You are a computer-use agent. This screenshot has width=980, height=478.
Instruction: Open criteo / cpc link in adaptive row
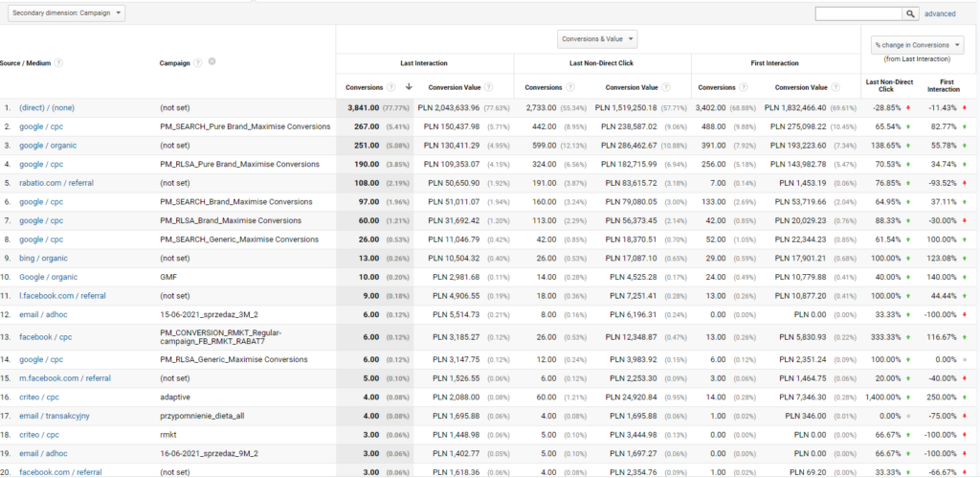point(38,397)
